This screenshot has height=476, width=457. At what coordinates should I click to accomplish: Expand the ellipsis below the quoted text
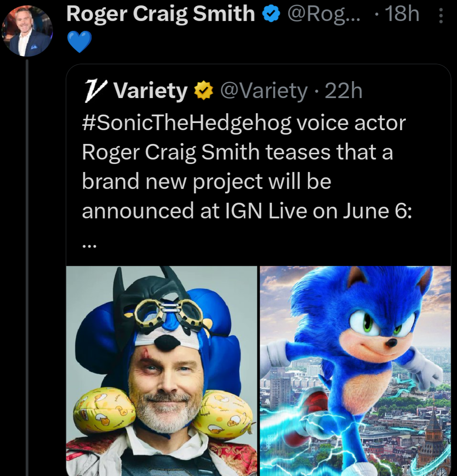coord(89,244)
